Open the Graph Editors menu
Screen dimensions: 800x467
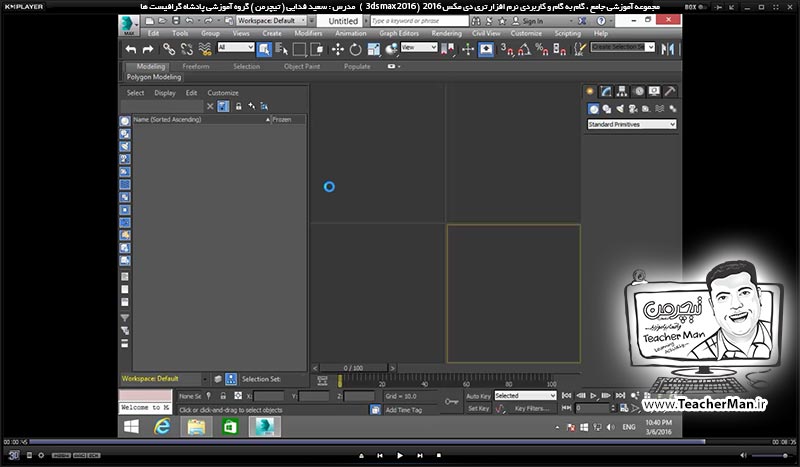pyautogui.click(x=399, y=33)
